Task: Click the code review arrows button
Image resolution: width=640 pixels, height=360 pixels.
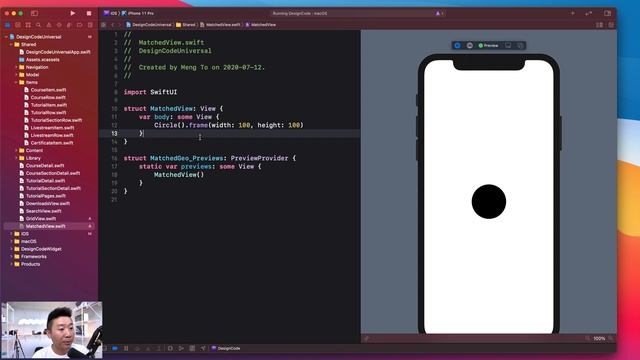Action: point(589,13)
